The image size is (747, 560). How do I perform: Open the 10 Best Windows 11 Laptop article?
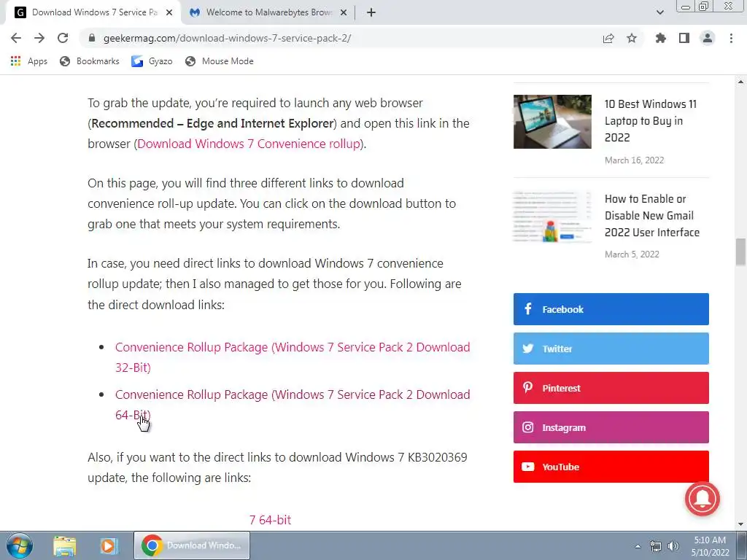650,120
